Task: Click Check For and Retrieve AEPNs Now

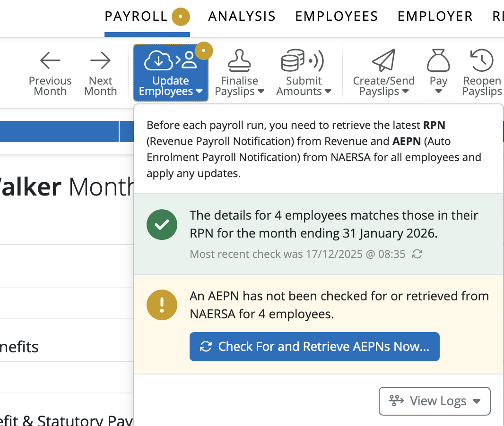Action: coord(314,347)
